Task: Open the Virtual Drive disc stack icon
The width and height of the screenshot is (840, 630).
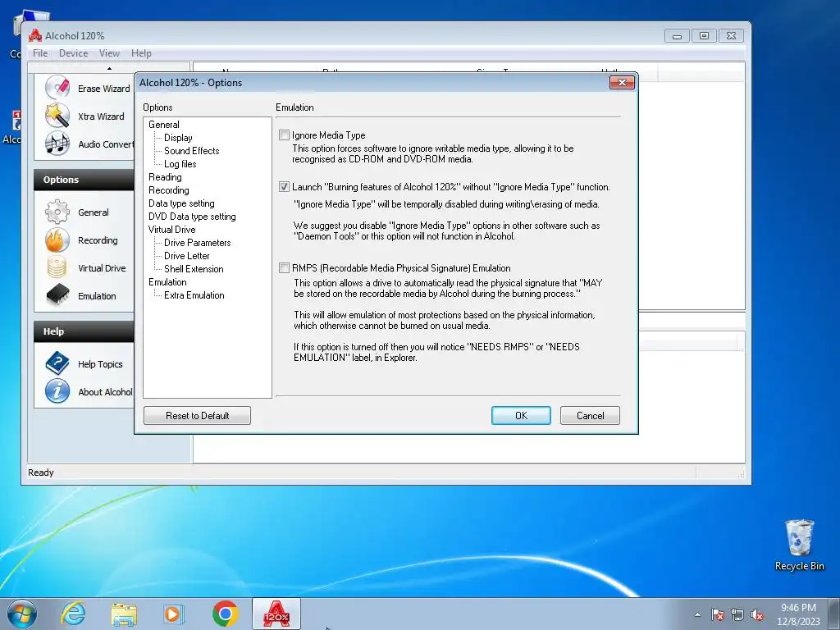Action: pyautogui.click(x=57, y=268)
